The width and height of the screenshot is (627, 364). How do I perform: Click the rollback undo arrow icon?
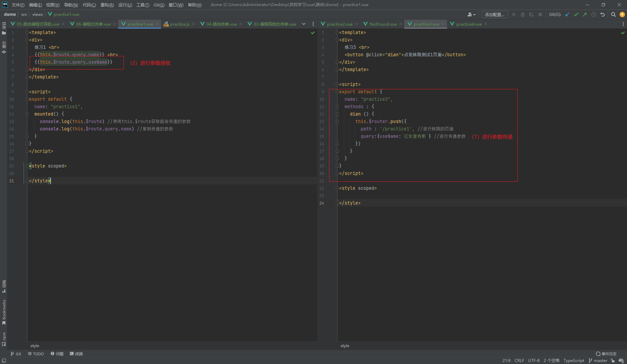602,14
